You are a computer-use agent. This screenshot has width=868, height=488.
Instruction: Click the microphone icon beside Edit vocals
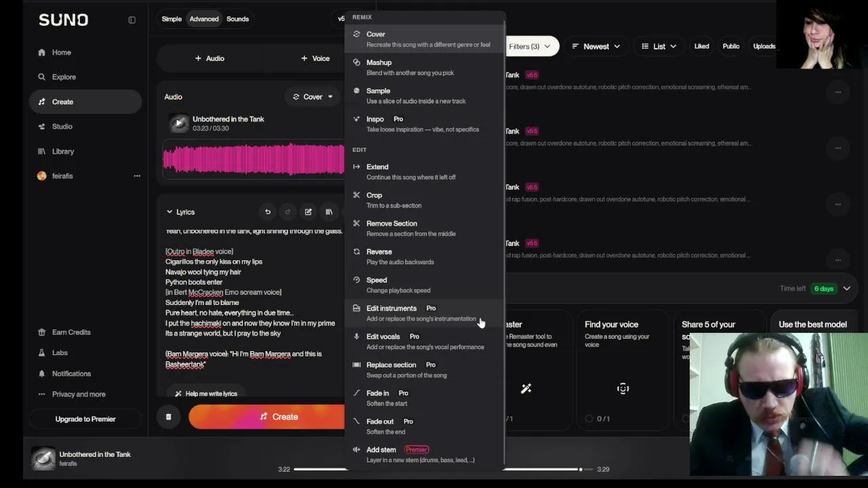(x=357, y=336)
